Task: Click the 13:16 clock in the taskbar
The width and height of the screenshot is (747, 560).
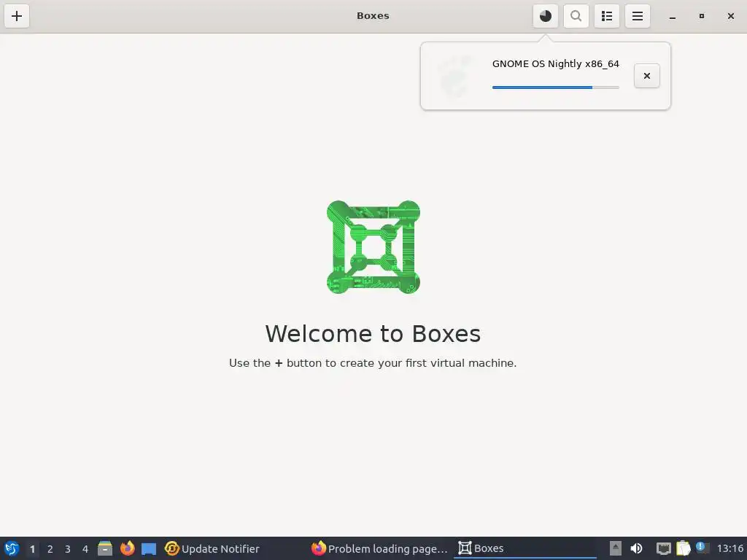Action: (729, 548)
